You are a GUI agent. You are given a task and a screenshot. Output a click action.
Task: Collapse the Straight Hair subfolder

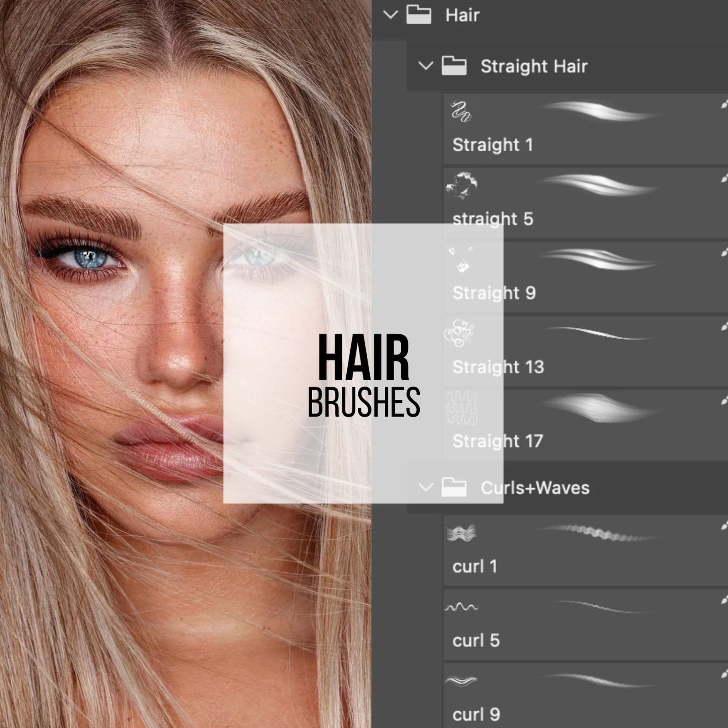point(427,66)
